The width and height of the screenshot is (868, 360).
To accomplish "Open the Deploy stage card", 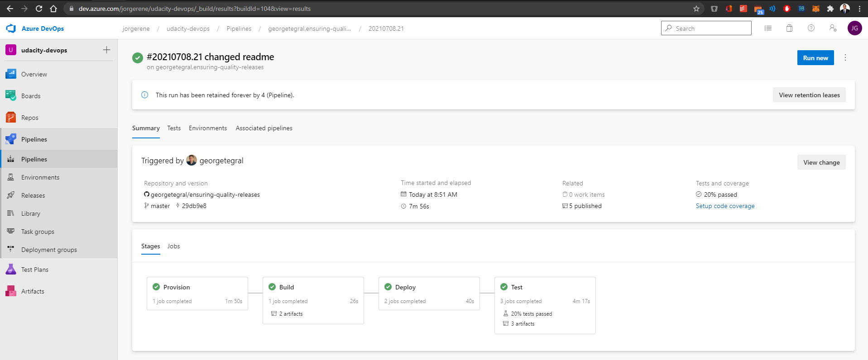I will 429,294.
